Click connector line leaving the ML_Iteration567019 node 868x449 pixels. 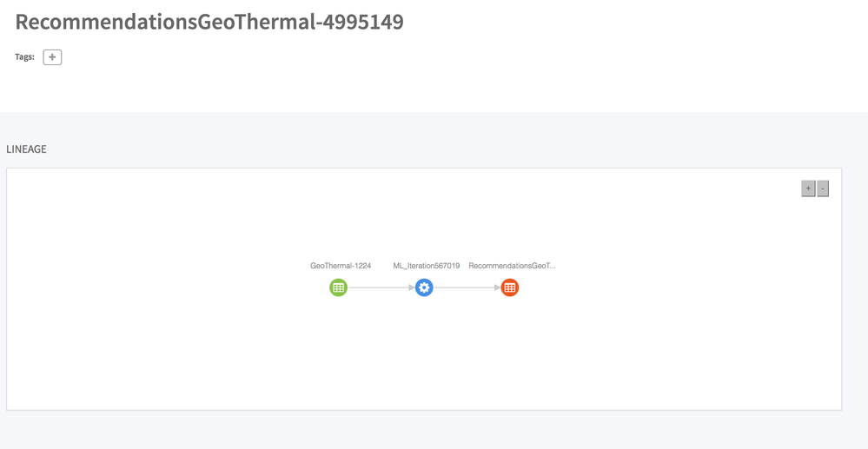click(x=464, y=287)
